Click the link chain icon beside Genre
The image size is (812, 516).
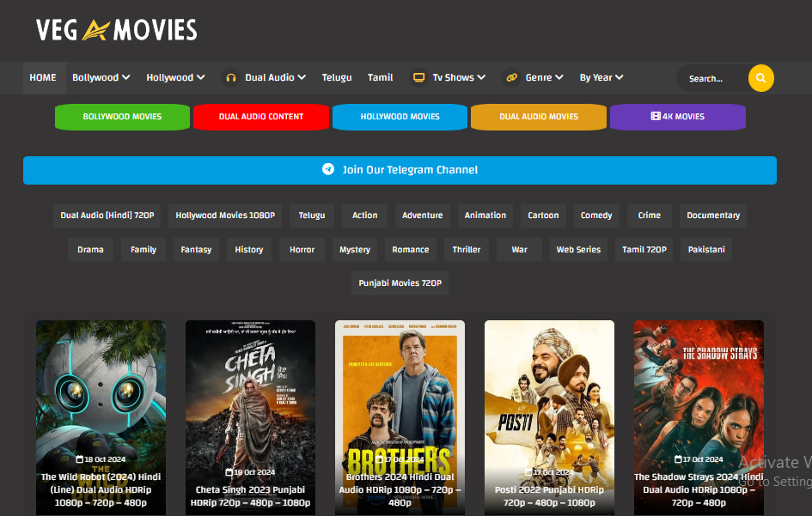(511, 77)
